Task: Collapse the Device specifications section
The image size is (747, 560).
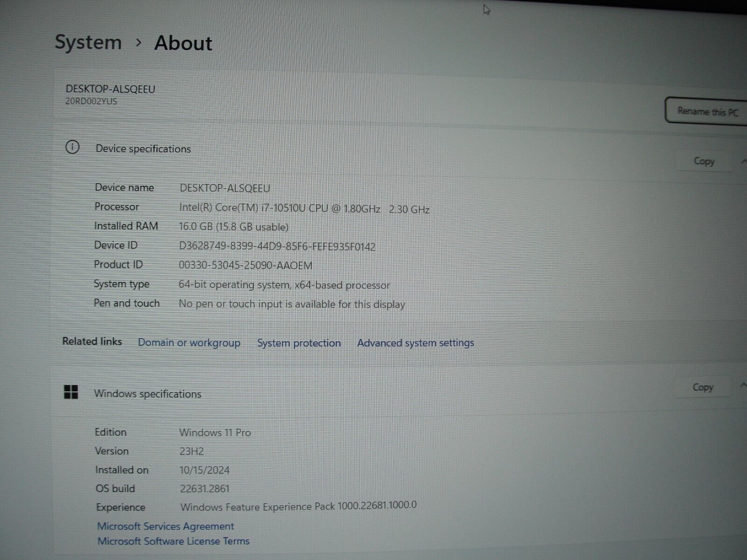Action: click(743, 161)
